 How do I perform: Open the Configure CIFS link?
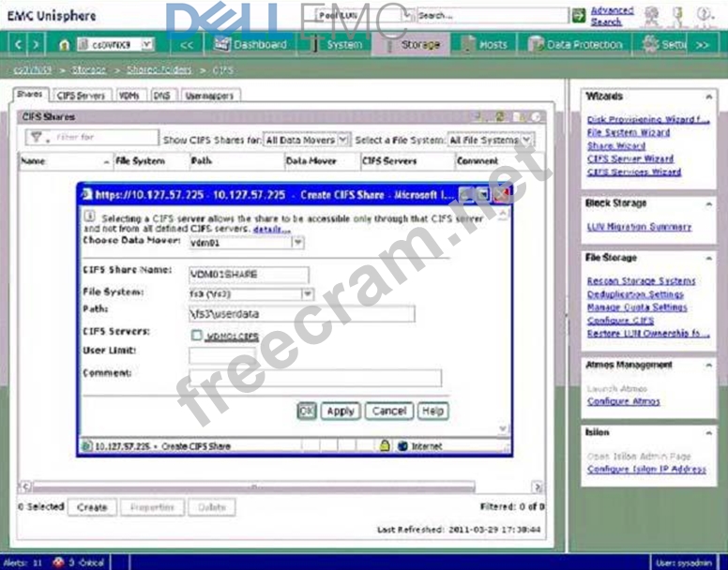tap(621, 321)
